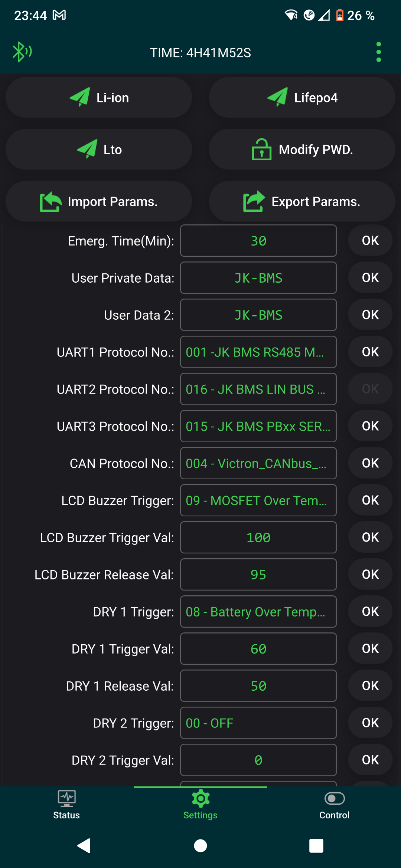Viewport: 401px width, 868px height.
Task: Tap Import Params. button
Action: (x=99, y=201)
